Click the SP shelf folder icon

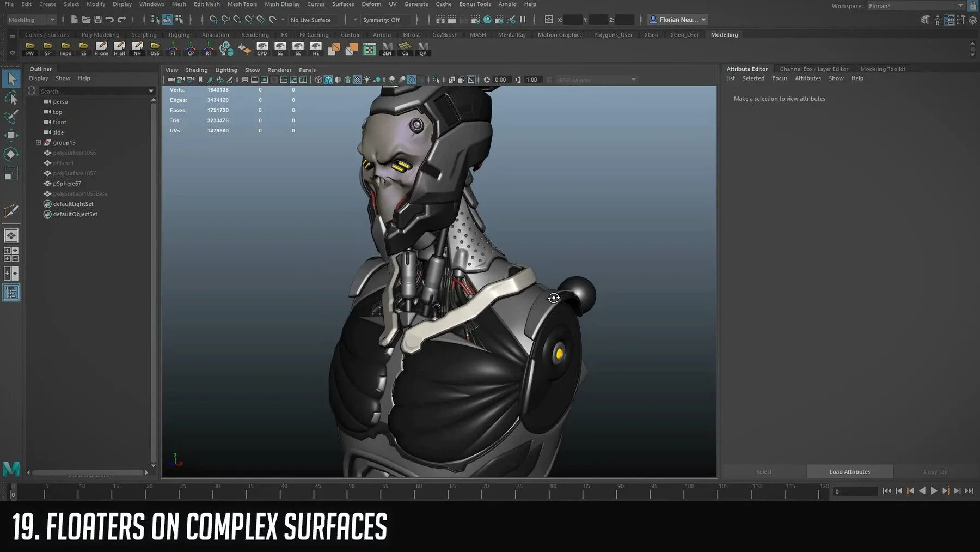48,48
